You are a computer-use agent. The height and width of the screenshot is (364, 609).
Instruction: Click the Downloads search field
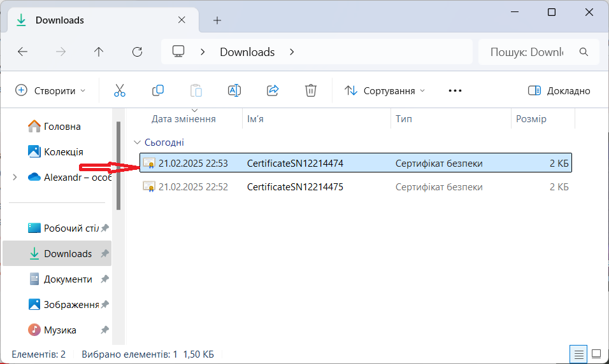point(526,52)
